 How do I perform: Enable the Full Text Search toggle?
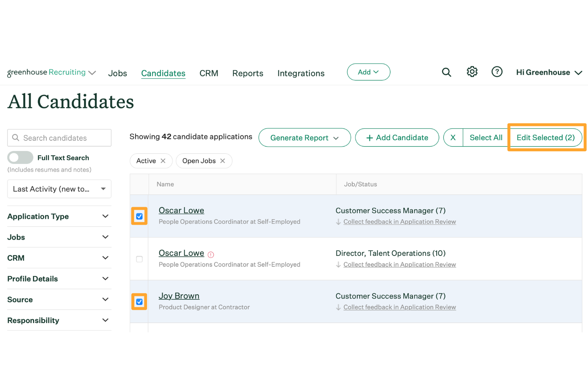(20, 158)
